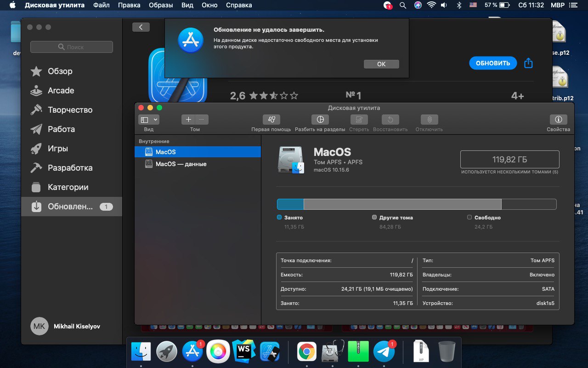This screenshot has width=588, height=368.
Task: Open Обновления (Updates) in App Store sidebar
Action: pyautogui.click(x=72, y=207)
